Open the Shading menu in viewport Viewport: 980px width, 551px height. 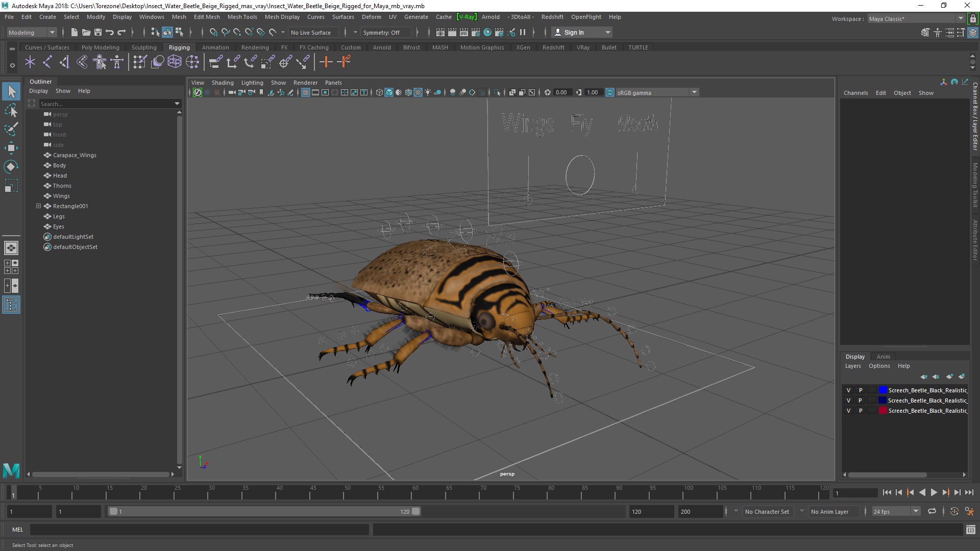point(222,82)
